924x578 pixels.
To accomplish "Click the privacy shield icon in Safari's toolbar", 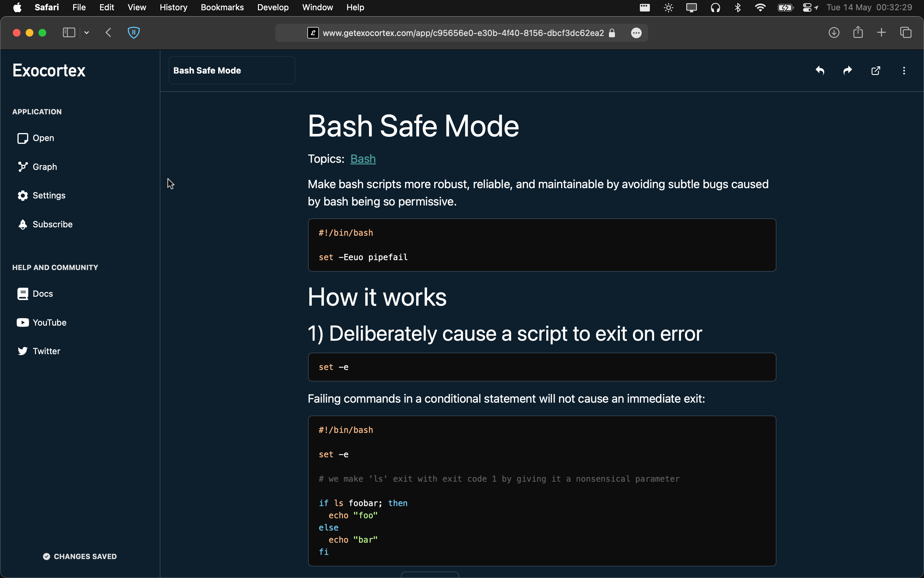I will click(x=134, y=32).
